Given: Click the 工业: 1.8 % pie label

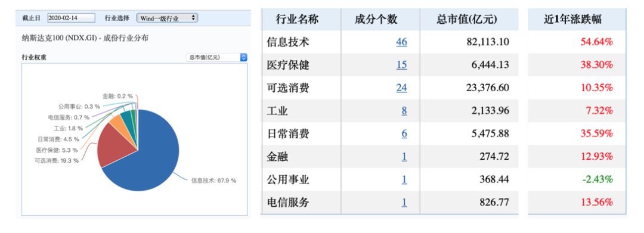Looking at the screenshot, I should (x=68, y=128).
